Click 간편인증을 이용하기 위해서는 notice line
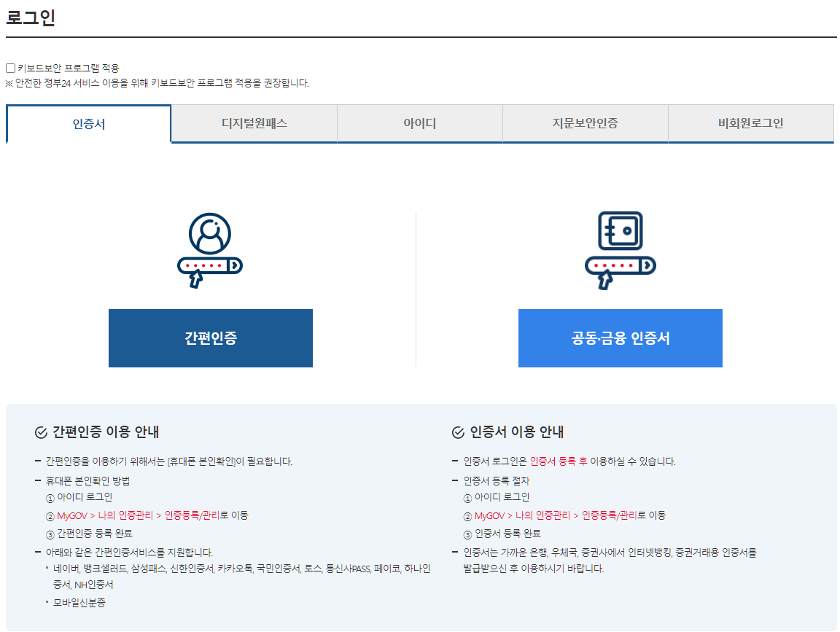Viewport: 840px width, 632px height. [168, 461]
